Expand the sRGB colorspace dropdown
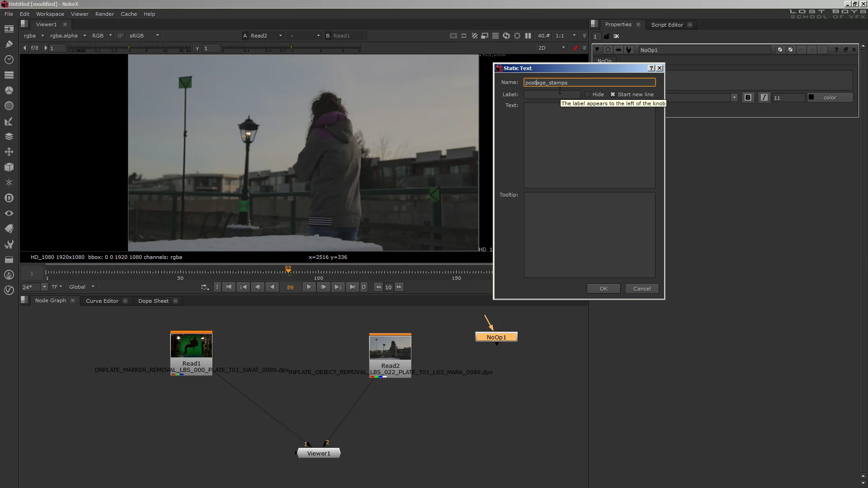This screenshot has height=488, width=868. click(x=144, y=36)
